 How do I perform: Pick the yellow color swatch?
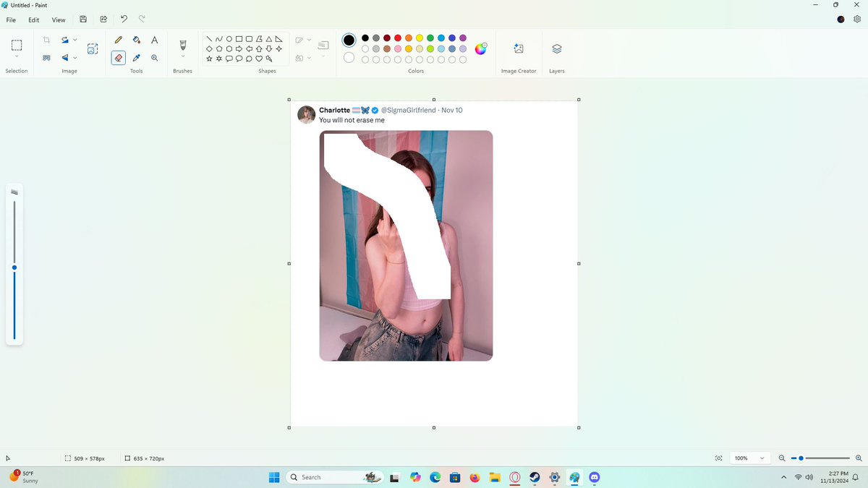(420, 38)
